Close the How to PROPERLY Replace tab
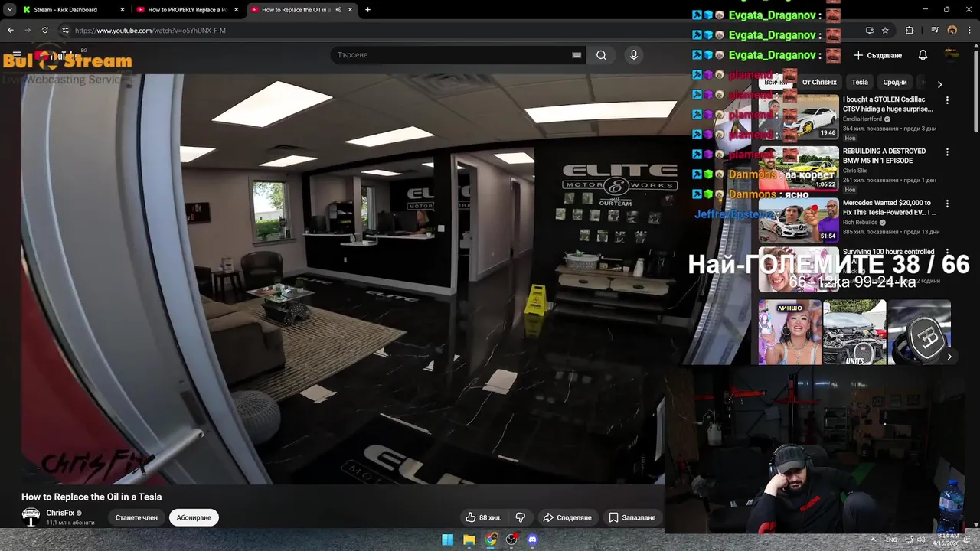 [x=237, y=10]
